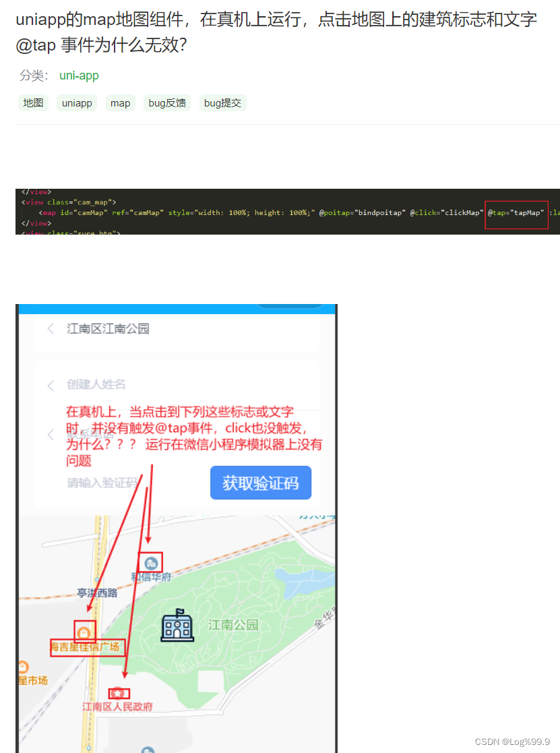
Task: Tap the 亭洪西路 road label
Action: point(98,593)
